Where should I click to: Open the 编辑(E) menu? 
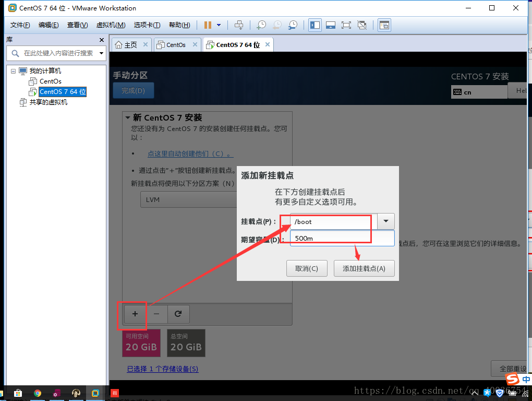click(49, 25)
